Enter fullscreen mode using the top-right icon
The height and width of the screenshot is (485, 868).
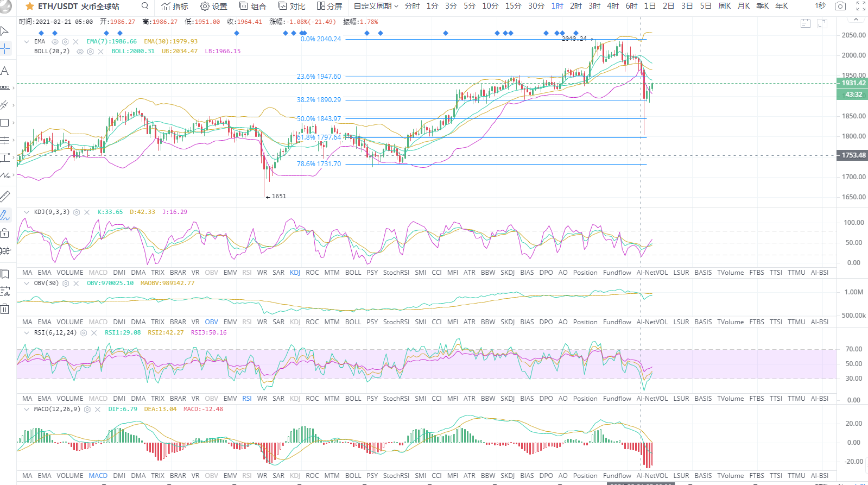[x=860, y=6]
